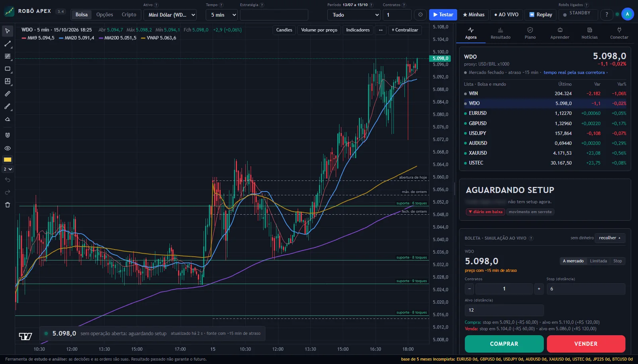Toggle Candles chart type

point(284,30)
